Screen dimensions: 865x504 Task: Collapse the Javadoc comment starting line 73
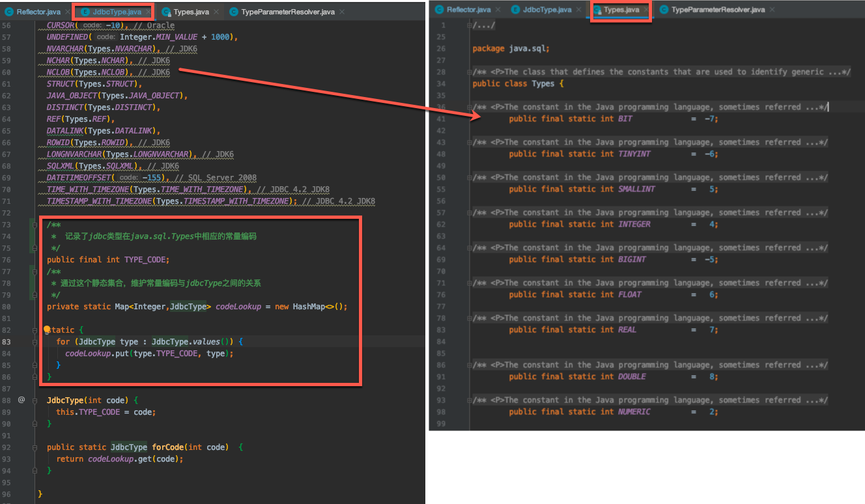[x=35, y=225]
